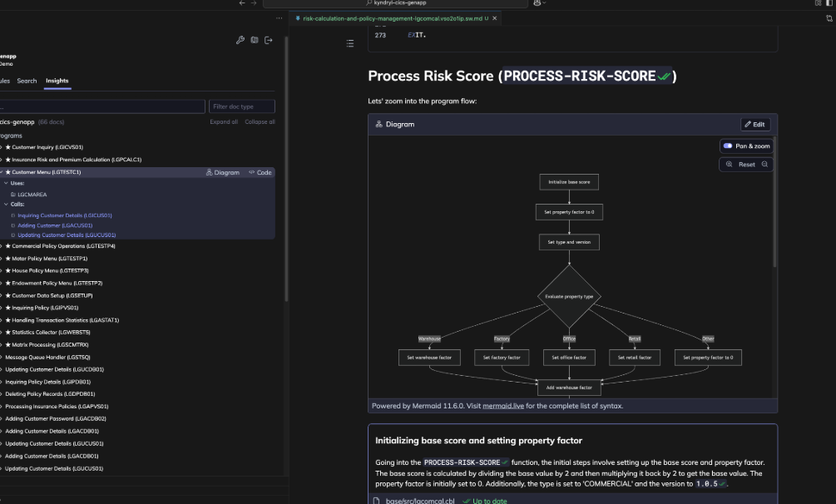Open the Copilot icon dropdown in title bar
Image resolution: width=836 pixels, height=504 pixels.
pyautogui.click(x=540, y=3)
